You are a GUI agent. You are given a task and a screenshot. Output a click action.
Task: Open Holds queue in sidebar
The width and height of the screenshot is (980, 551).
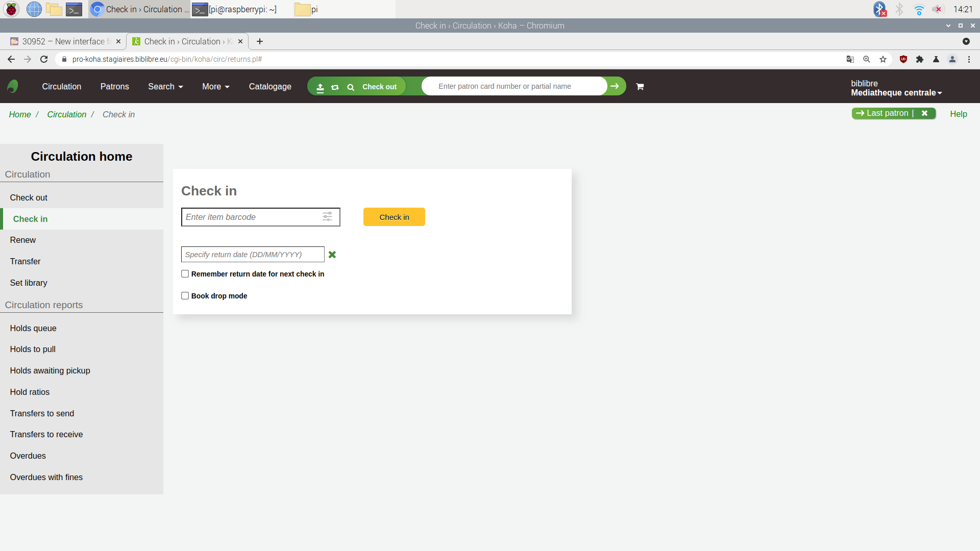[x=33, y=328]
